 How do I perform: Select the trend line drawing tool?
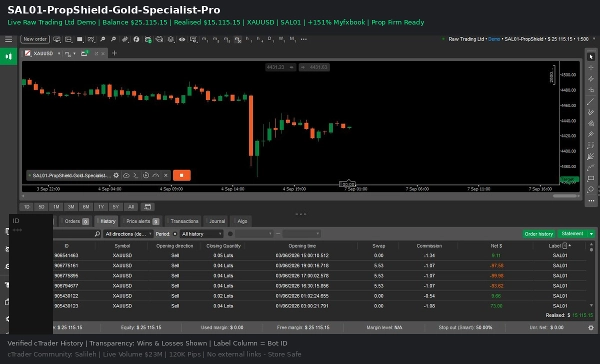(x=591, y=101)
